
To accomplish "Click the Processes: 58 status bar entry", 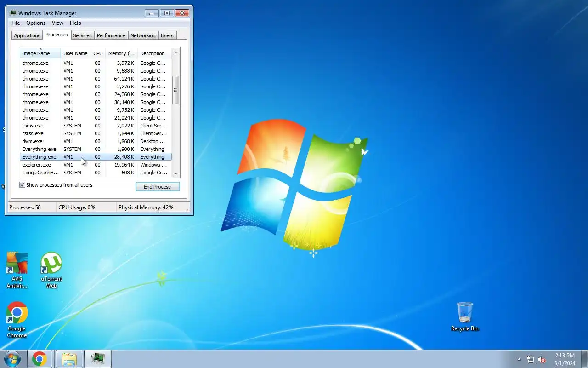I will pyautogui.click(x=25, y=207).
